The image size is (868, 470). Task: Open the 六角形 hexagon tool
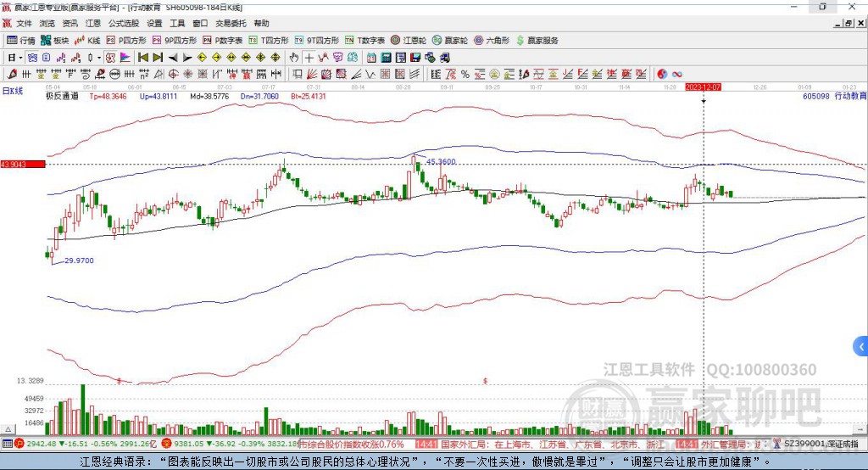pyautogui.click(x=492, y=41)
